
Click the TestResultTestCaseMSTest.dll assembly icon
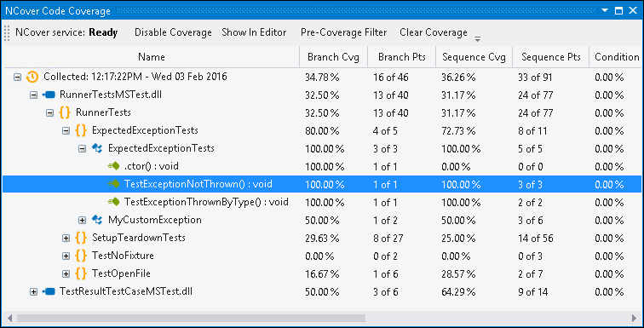(49, 291)
